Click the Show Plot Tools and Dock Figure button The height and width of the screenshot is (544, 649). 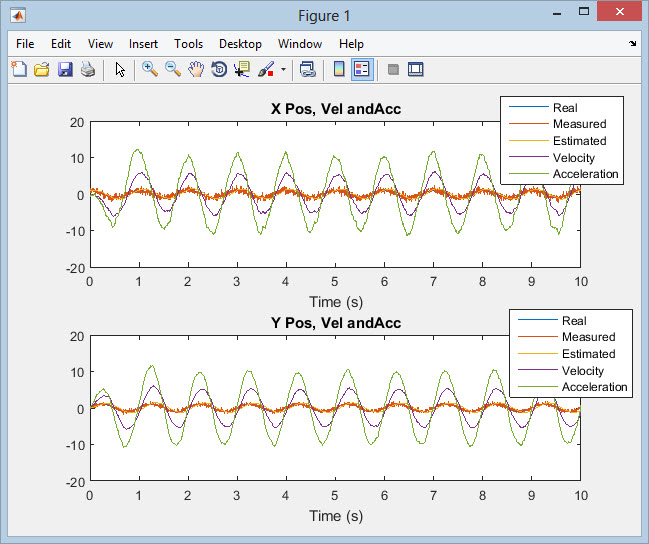[x=416, y=69]
